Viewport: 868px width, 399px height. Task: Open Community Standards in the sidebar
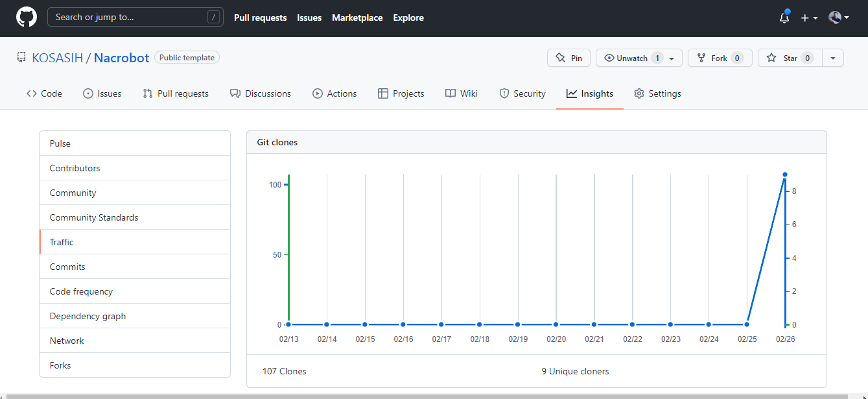135,217
